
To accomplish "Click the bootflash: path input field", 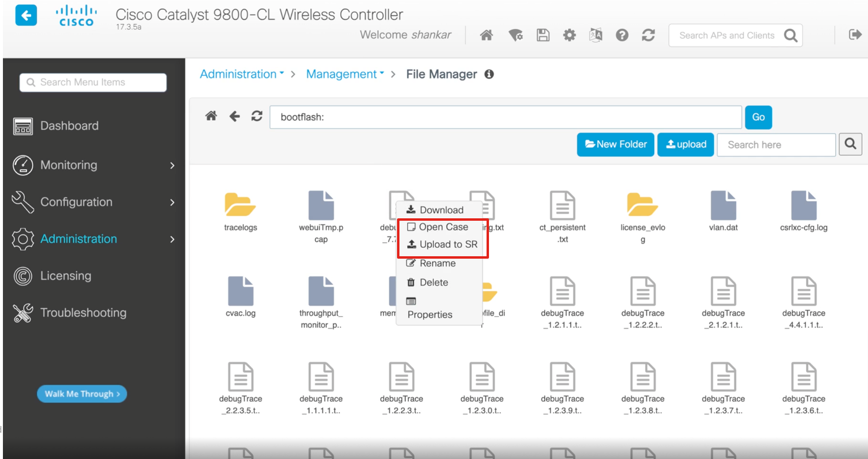I will pyautogui.click(x=506, y=117).
